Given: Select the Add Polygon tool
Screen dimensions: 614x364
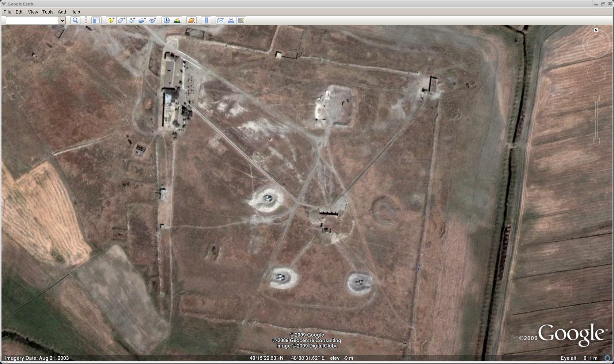Looking at the screenshot, I should [x=121, y=20].
